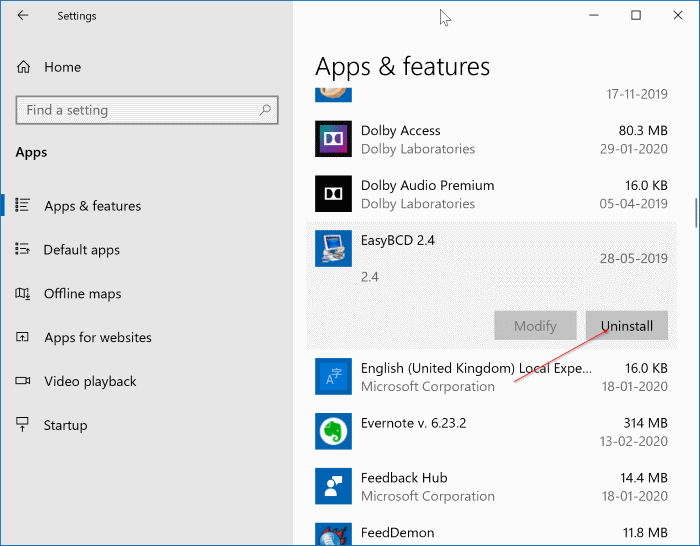Click the app list vertical scrollbar thumb
The height and width of the screenshot is (546, 700).
tap(696, 213)
